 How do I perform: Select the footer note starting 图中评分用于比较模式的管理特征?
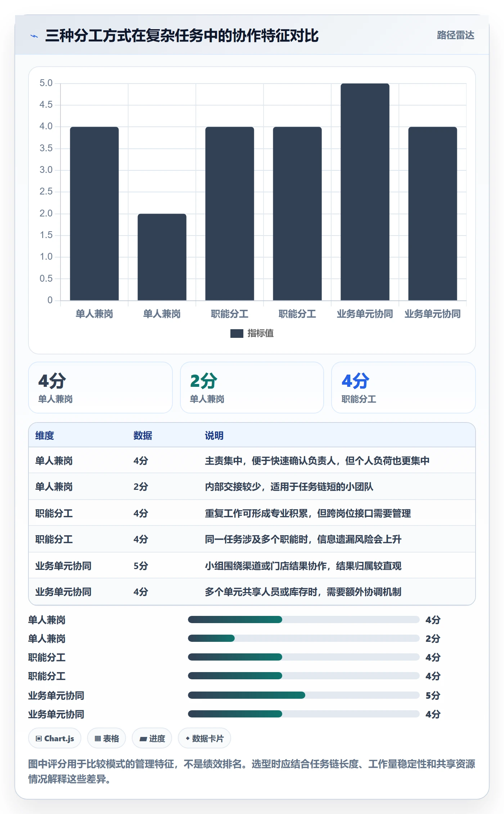[x=252, y=771]
